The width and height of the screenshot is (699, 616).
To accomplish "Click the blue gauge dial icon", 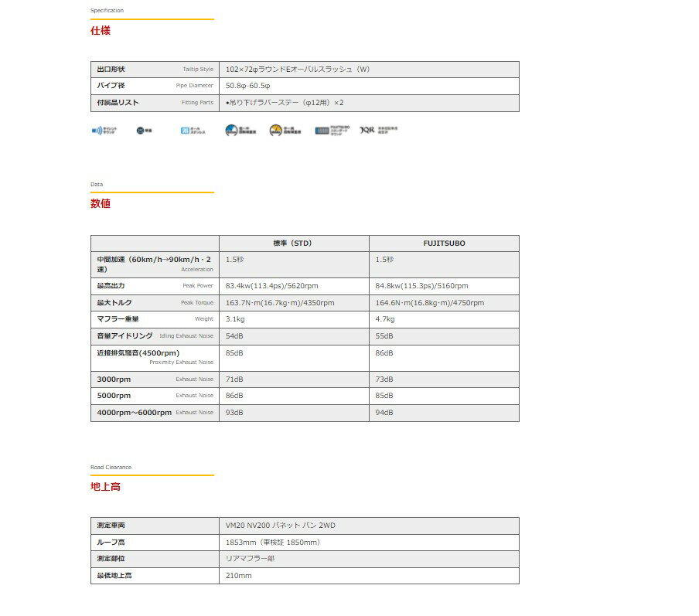I will pos(240,130).
